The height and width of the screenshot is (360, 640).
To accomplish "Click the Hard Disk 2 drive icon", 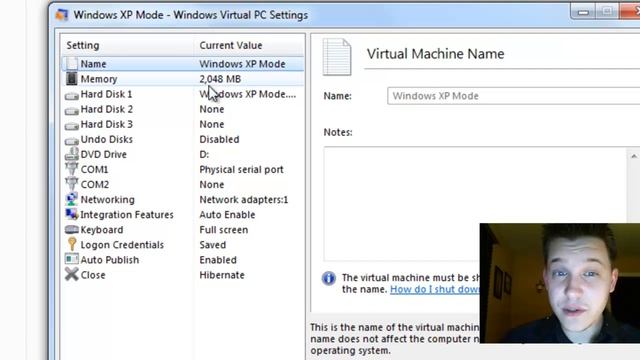I will (72, 111).
